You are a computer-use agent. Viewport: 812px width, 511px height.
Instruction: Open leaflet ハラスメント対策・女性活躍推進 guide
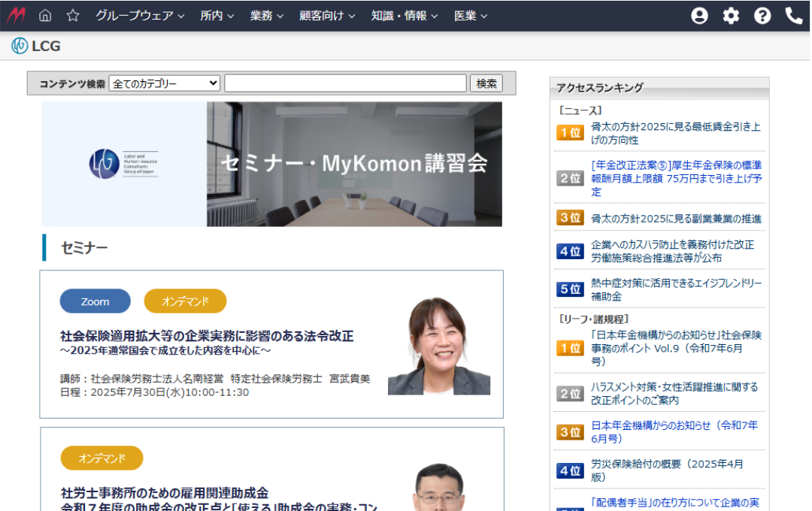(674, 394)
